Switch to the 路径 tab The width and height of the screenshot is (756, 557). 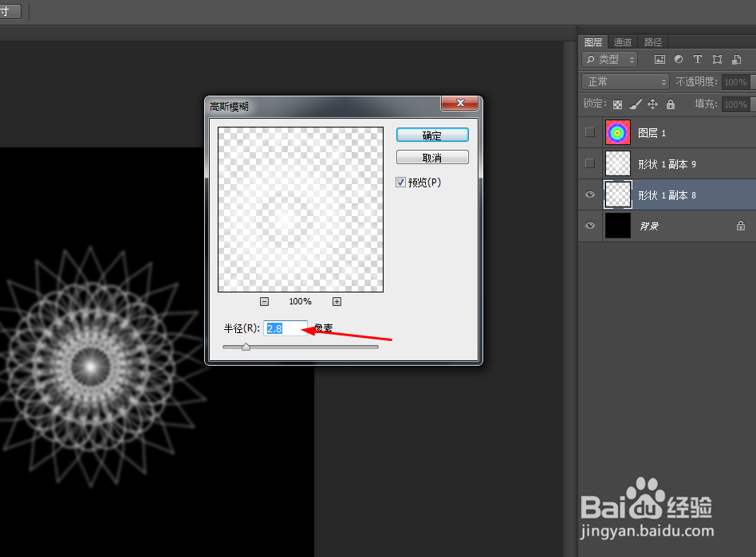pyautogui.click(x=653, y=42)
